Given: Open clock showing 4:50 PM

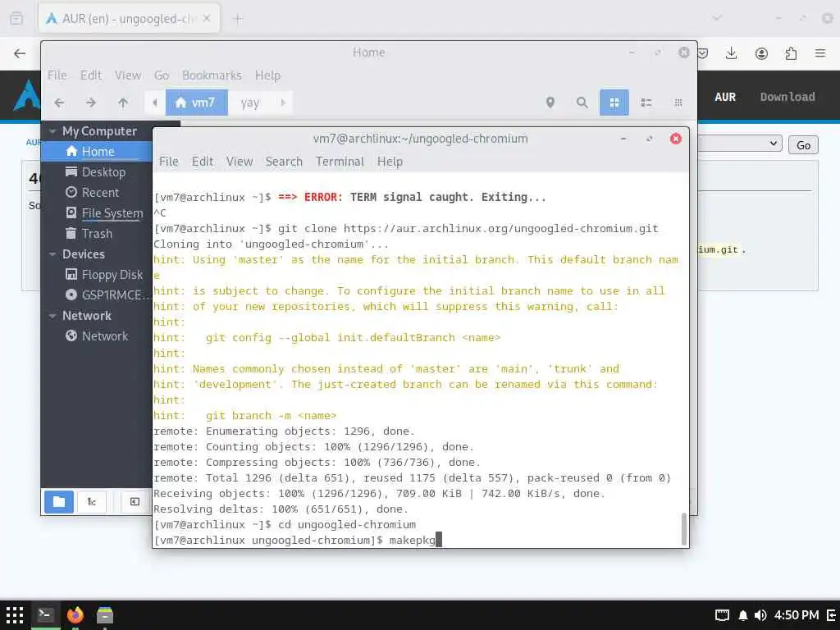Looking at the screenshot, I should click(796, 615).
